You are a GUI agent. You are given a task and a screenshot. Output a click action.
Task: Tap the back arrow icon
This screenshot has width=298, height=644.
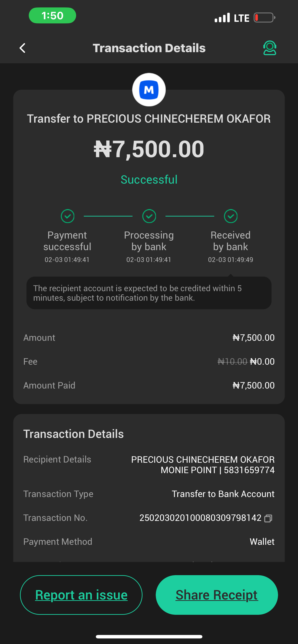coord(23,48)
